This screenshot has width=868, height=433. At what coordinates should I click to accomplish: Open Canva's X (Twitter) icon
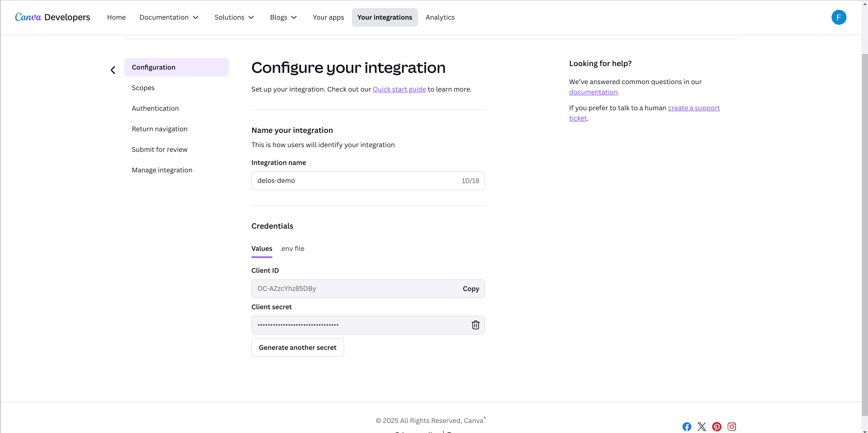tap(702, 427)
